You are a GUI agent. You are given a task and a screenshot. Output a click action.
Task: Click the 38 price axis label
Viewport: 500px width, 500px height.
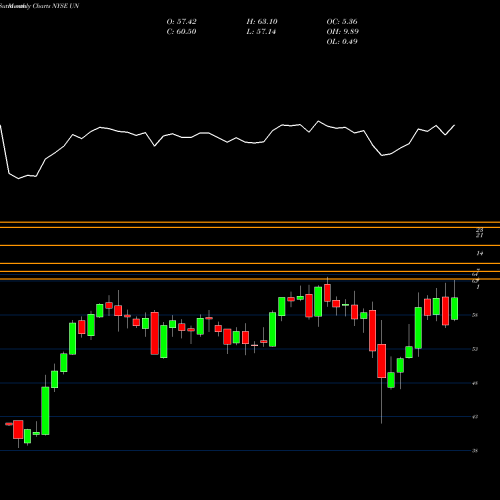coord(475,451)
